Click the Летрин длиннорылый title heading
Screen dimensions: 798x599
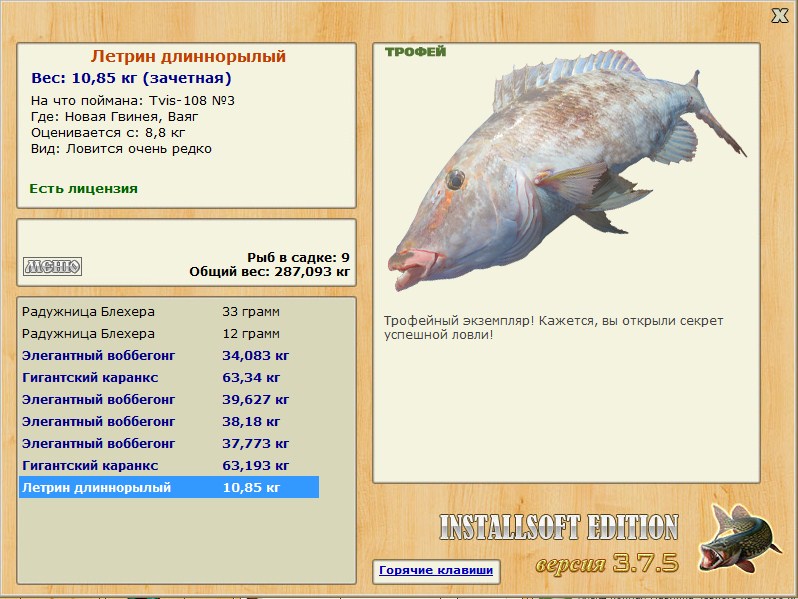[x=188, y=56]
